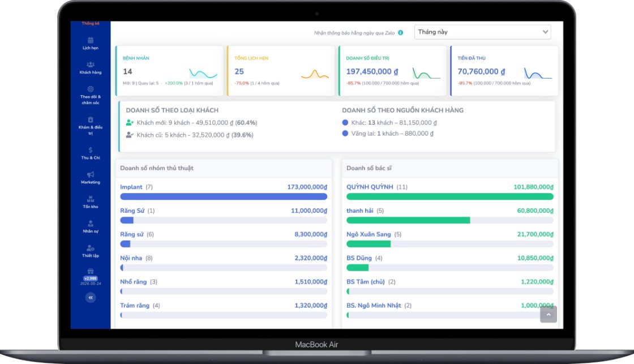Open the Tháng này period dropdown
This screenshot has width=634, height=364.
(x=482, y=32)
